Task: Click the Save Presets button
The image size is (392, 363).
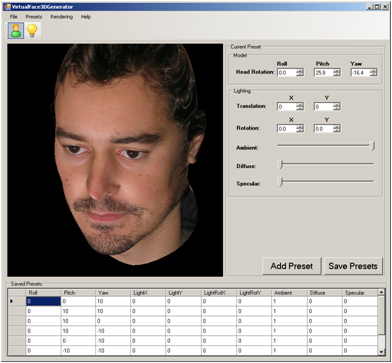Action: [353, 266]
